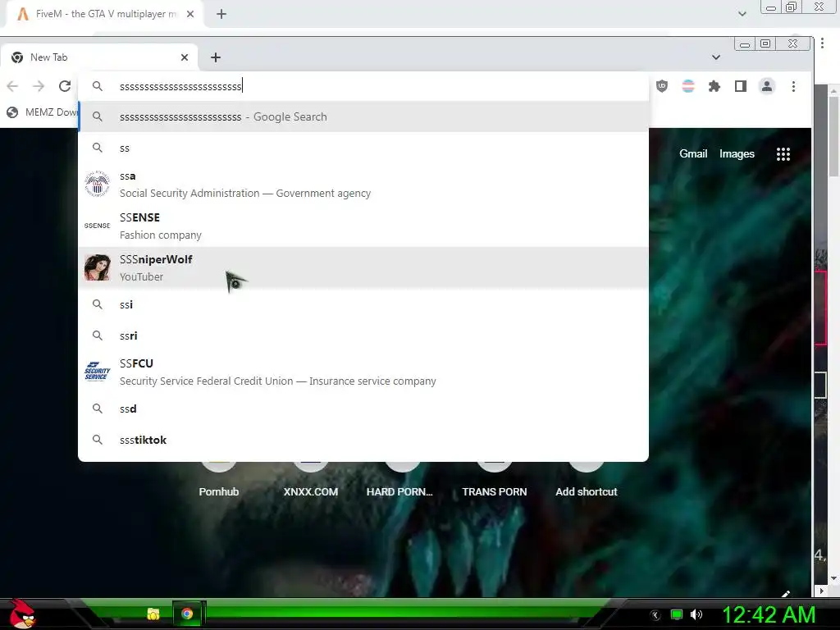Choose the 'ss' search suggestion
The height and width of the screenshot is (630, 840).
click(363, 148)
